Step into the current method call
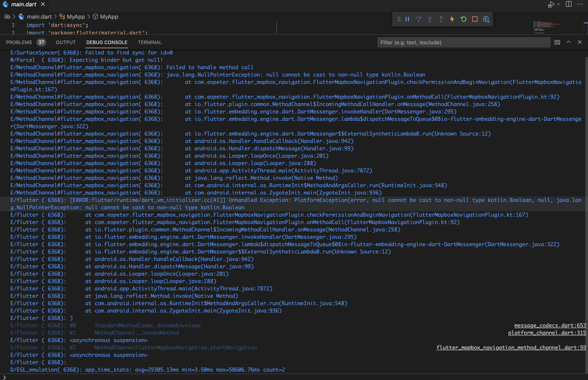588x380 pixels. coord(430,19)
